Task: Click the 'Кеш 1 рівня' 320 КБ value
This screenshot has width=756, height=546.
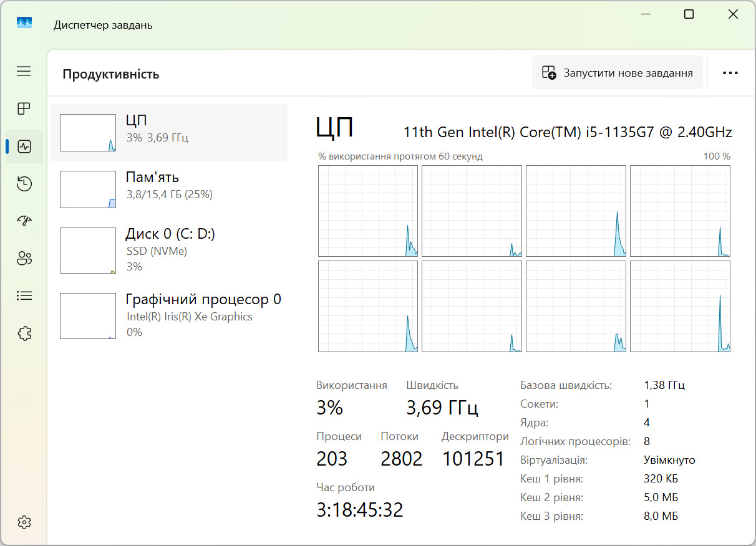Action: click(661, 479)
